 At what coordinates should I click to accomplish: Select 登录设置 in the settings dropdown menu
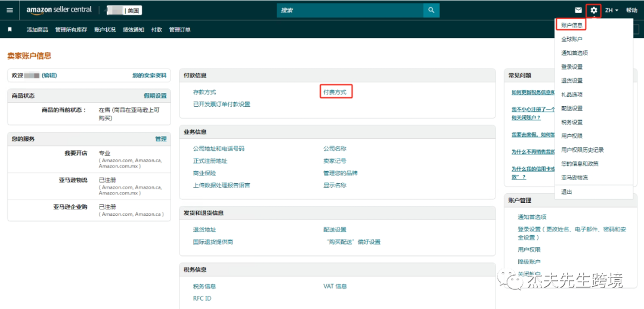point(572,67)
